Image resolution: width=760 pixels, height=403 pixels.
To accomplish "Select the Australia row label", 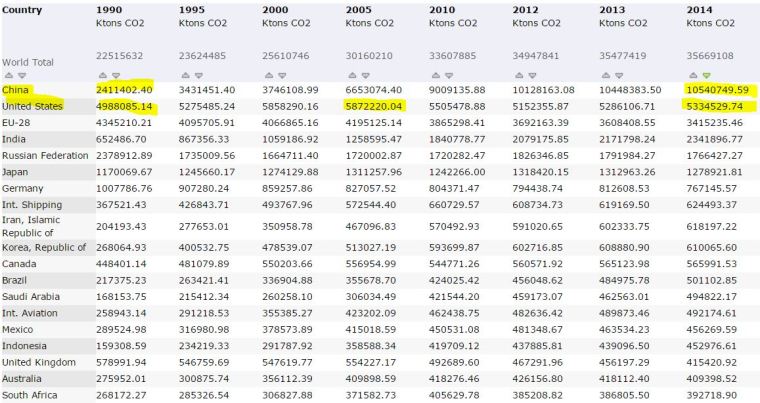I will coord(21,379).
